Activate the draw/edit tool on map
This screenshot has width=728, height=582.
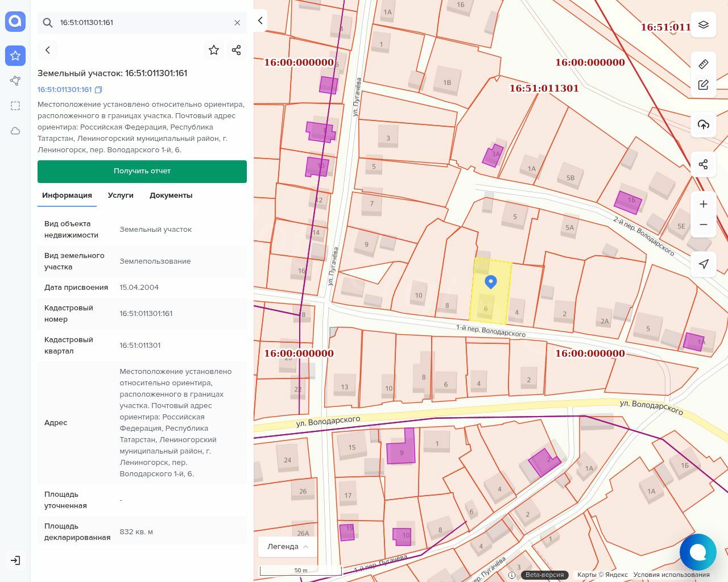pos(704,85)
